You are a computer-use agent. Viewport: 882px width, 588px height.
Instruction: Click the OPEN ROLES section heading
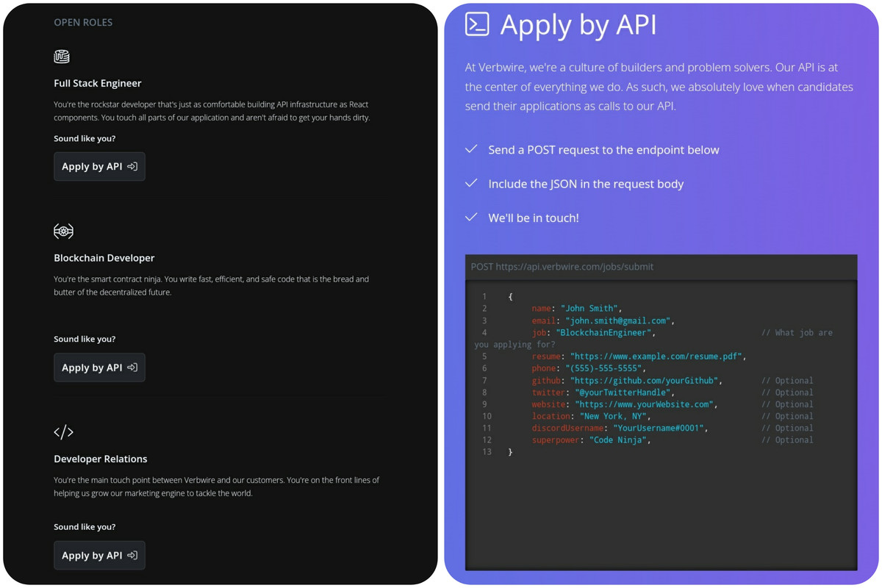[x=83, y=23]
